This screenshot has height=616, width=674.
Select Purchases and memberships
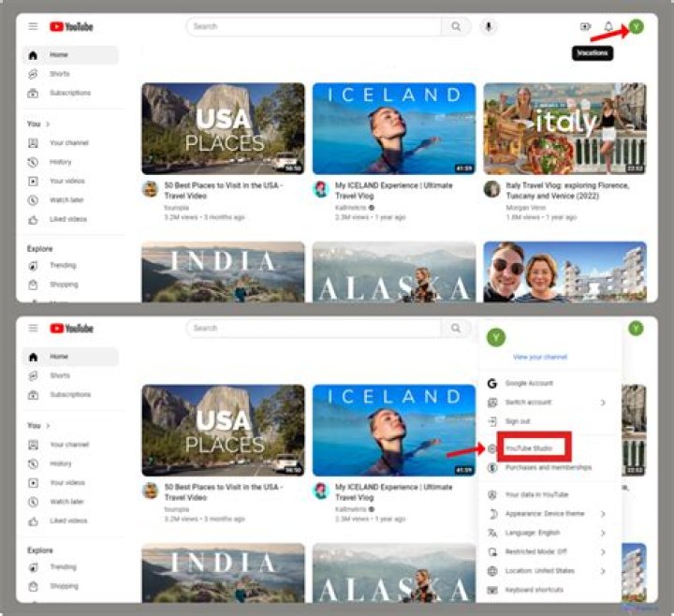549,467
